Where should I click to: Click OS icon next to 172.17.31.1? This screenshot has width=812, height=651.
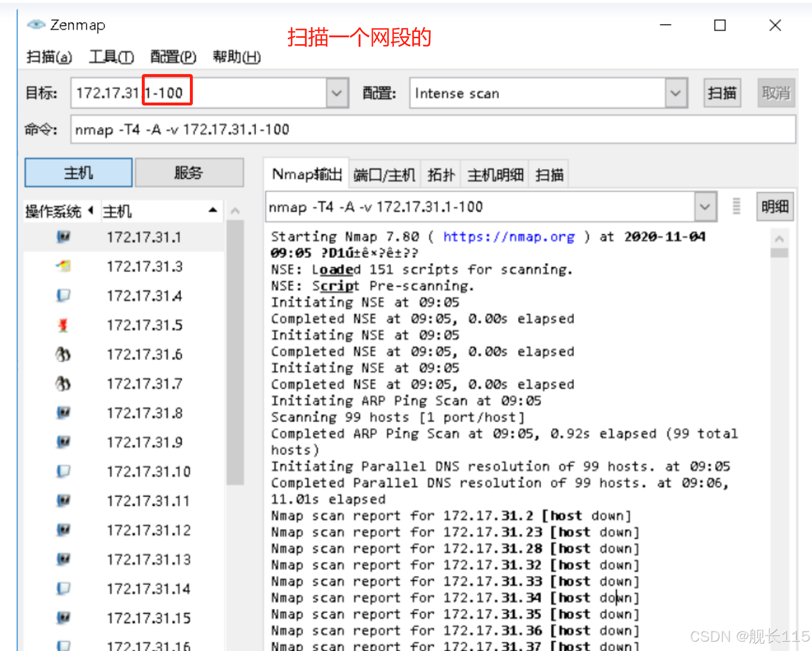(63, 237)
